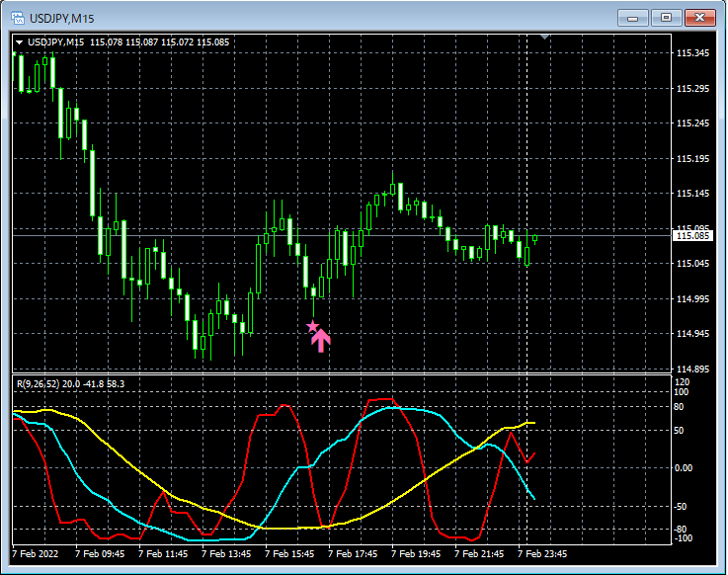Click the 7 Feb 2022 time label
This screenshot has width=728, height=575.
click(36, 553)
